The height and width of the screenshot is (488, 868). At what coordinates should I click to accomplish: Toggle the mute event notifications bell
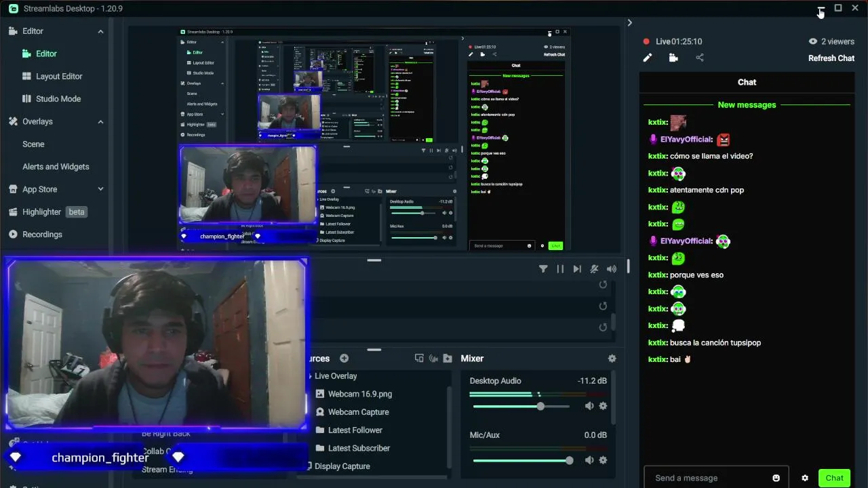594,269
